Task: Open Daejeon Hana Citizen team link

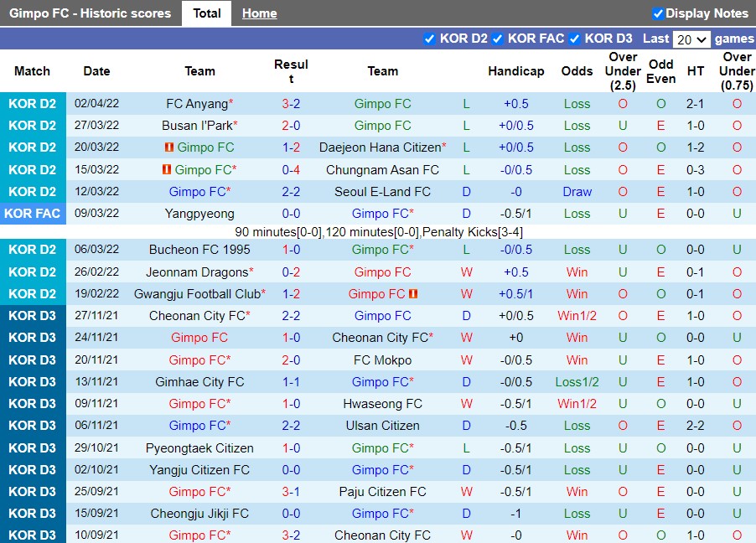Action: click(x=380, y=147)
